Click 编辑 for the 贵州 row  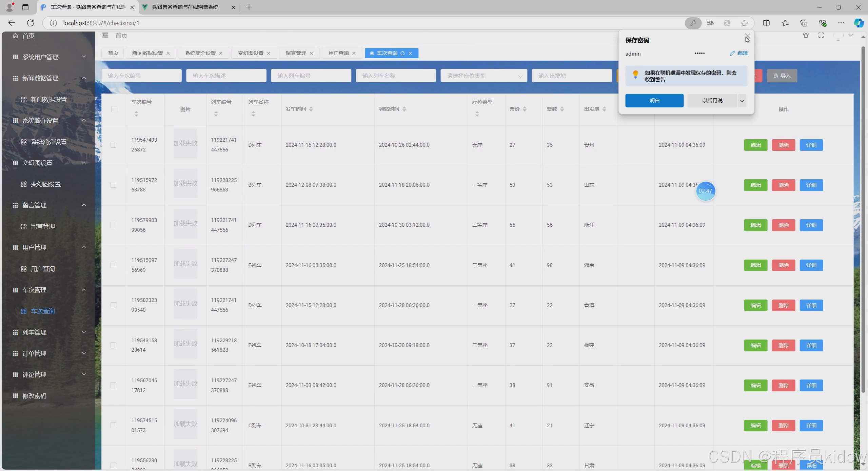[756, 145]
